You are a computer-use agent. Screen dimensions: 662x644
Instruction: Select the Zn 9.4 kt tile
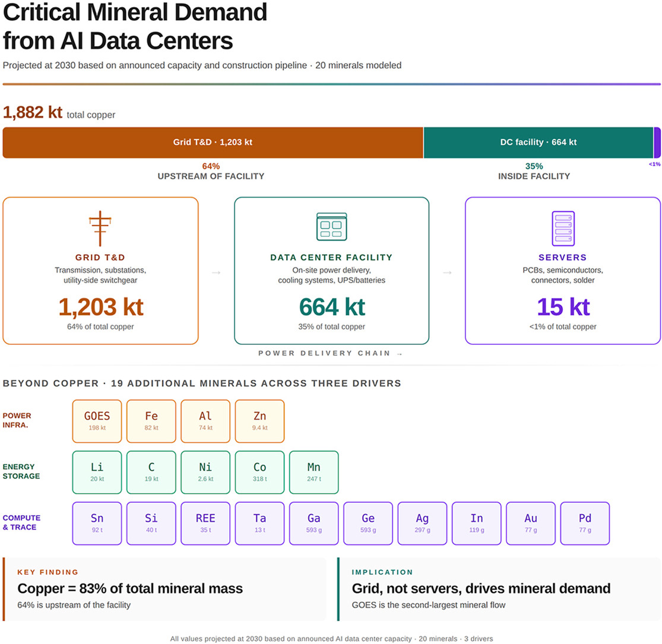pyautogui.click(x=259, y=421)
